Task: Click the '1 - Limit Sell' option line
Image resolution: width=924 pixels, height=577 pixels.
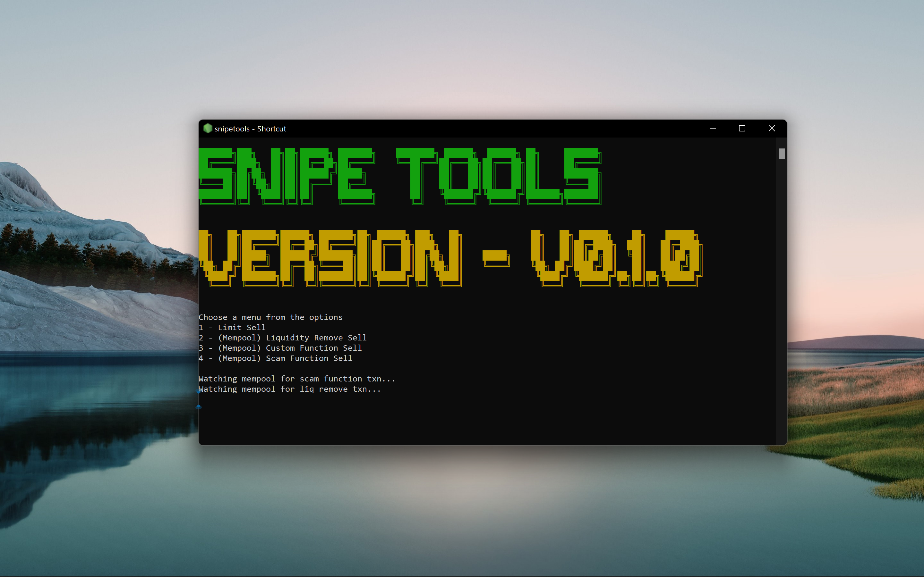Action: (232, 327)
